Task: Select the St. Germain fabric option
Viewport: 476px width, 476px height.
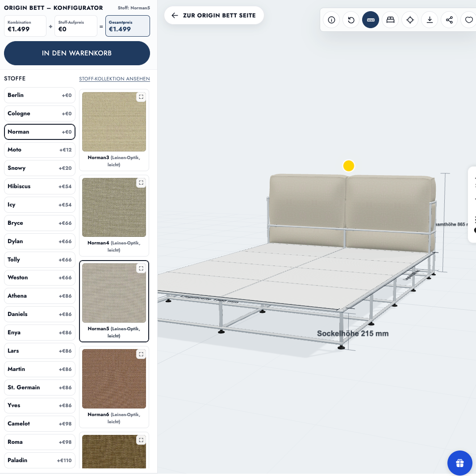Action: pyautogui.click(x=40, y=388)
